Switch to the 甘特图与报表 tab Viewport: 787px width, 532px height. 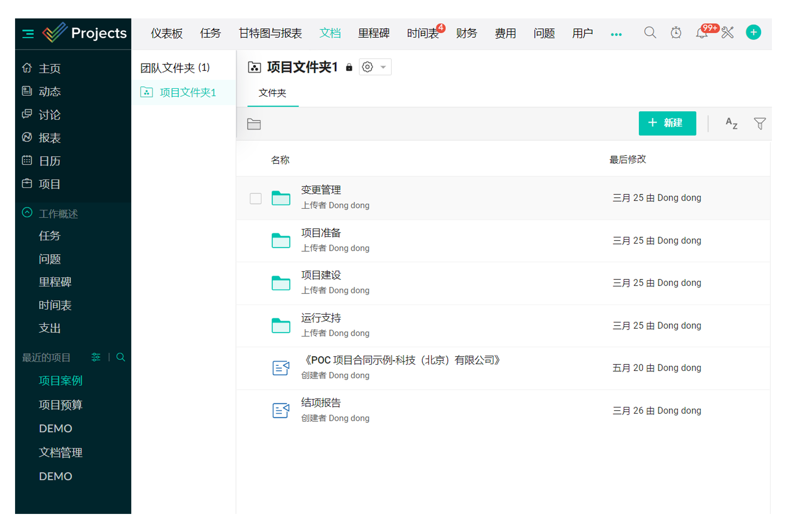(270, 33)
